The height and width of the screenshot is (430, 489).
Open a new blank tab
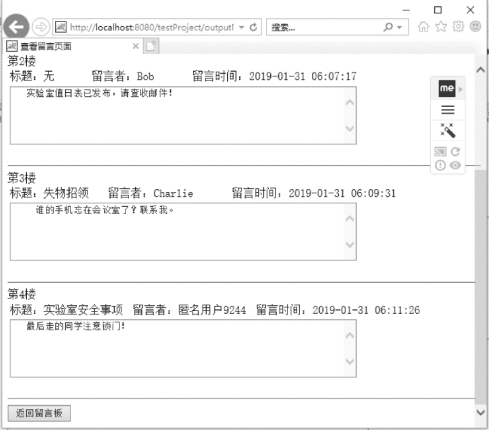pyautogui.click(x=151, y=46)
